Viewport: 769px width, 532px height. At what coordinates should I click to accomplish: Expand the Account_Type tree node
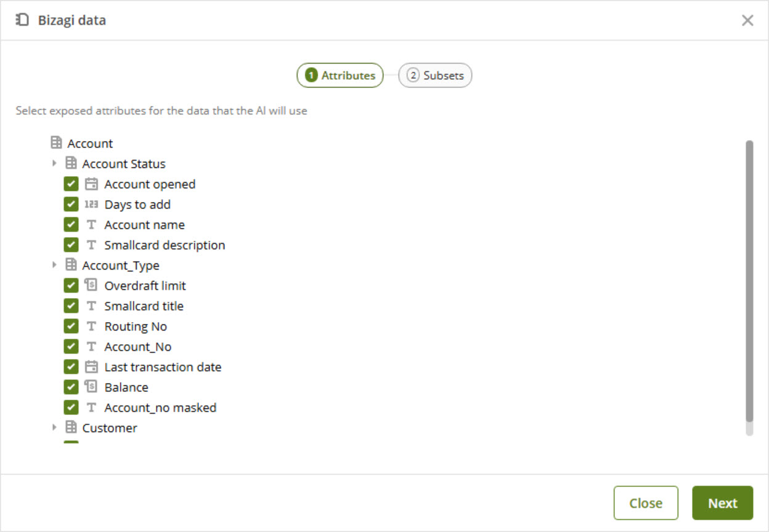54,265
